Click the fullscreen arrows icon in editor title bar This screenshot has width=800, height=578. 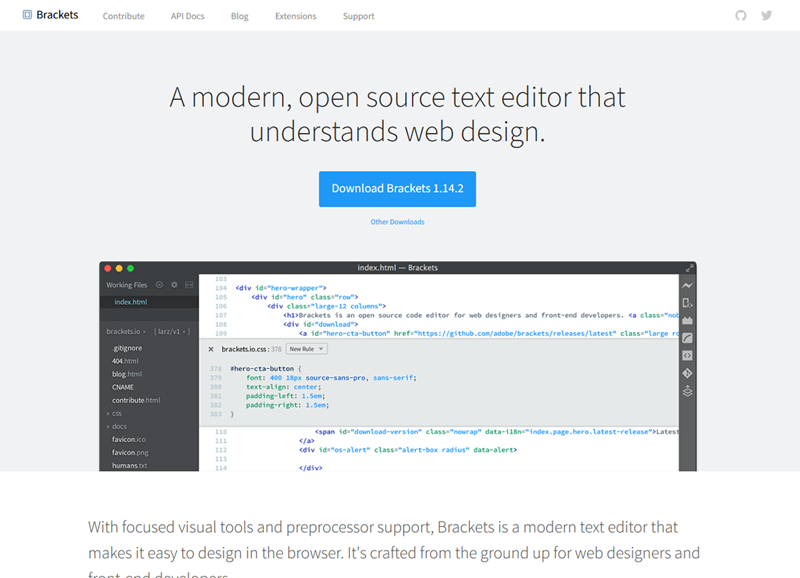pyautogui.click(x=689, y=268)
